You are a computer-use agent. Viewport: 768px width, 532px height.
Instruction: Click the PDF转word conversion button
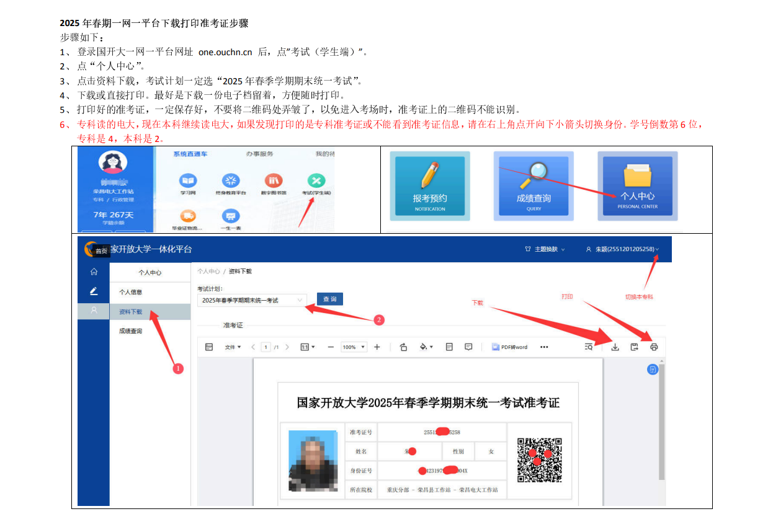[509, 347]
